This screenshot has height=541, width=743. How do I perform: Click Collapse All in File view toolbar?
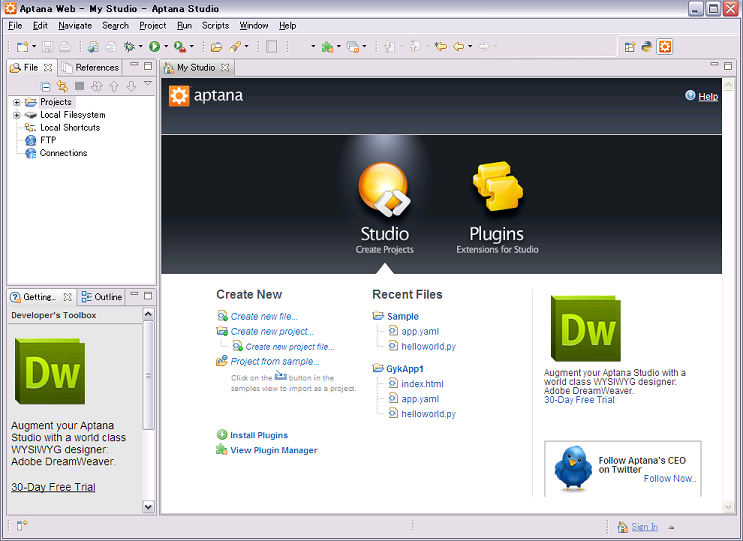click(45, 86)
